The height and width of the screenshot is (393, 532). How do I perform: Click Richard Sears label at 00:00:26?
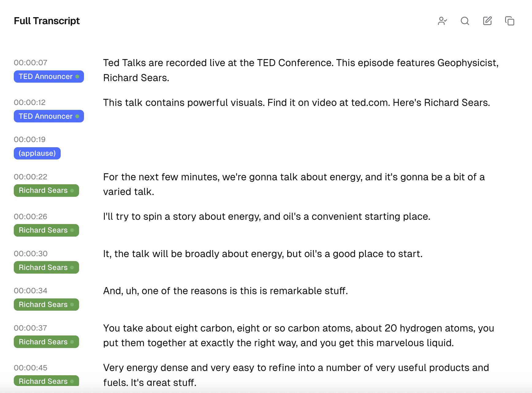pos(46,230)
